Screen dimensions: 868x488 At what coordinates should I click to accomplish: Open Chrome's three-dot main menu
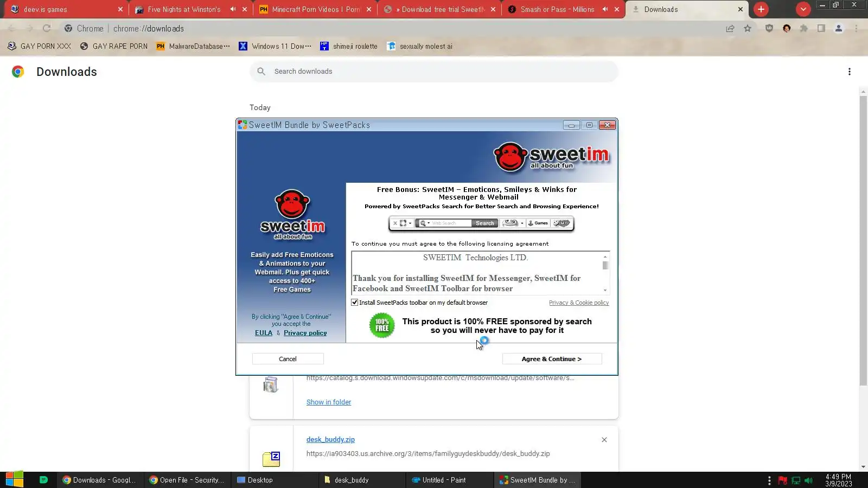tap(856, 29)
